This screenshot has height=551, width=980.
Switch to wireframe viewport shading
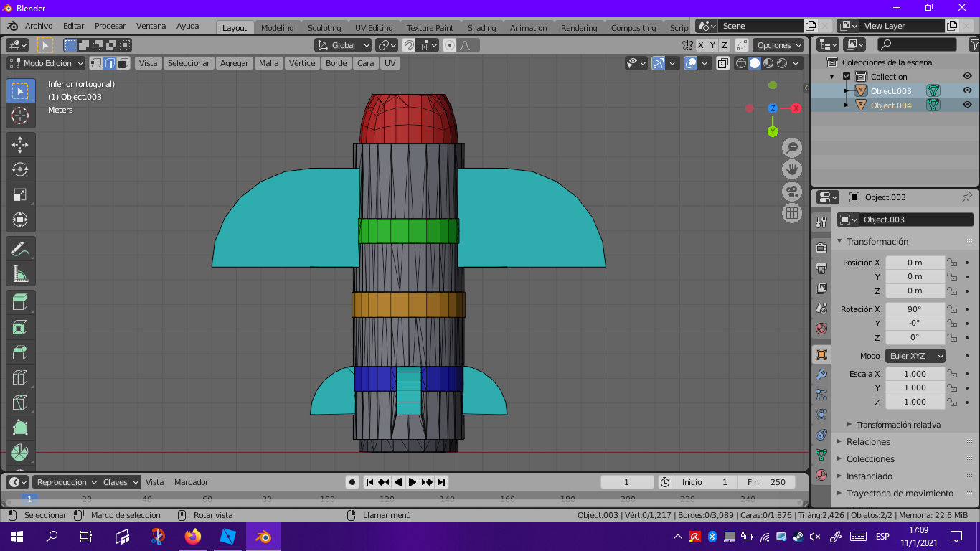(741, 63)
